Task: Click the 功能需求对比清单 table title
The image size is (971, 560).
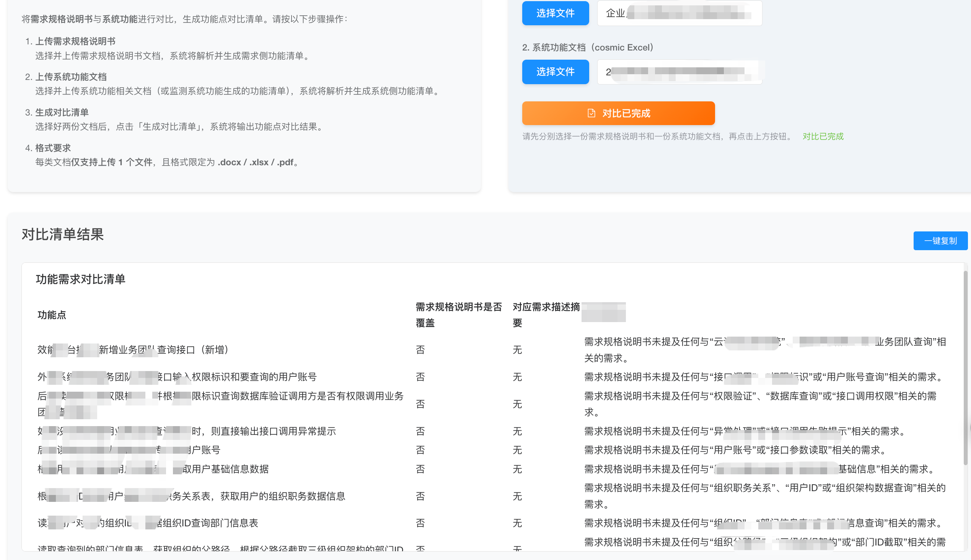Action: (x=81, y=279)
